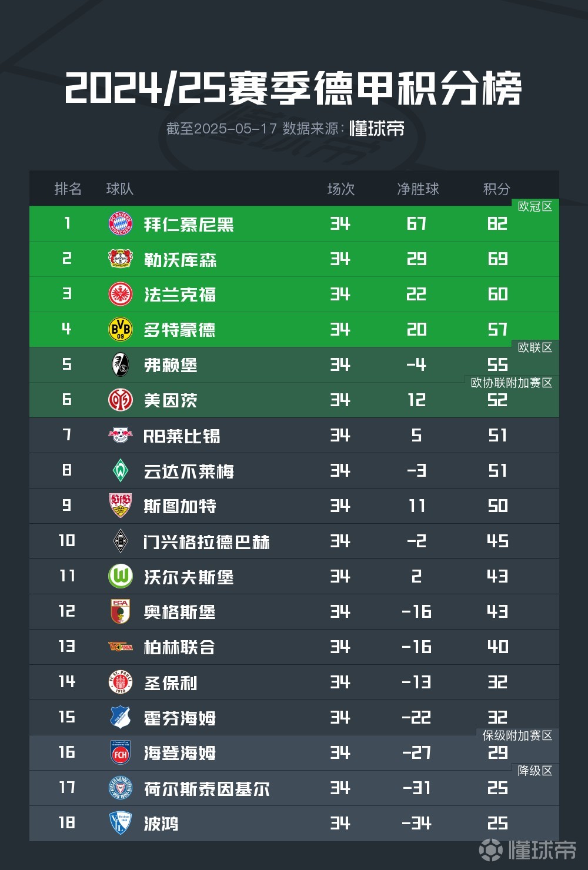Image resolution: width=588 pixels, height=870 pixels.
Task: Click the Bayern Munich club logo
Action: (x=121, y=224)
